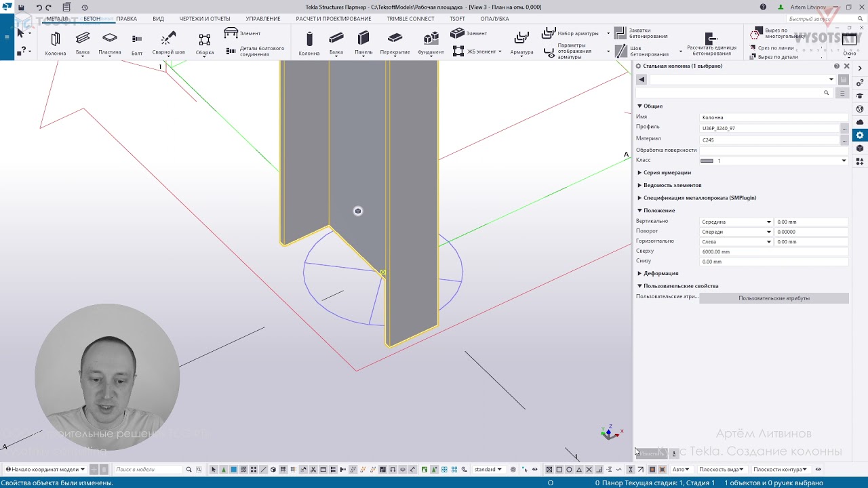This screenshot has height=488, width=868.
Task: Select the Сварной шов weld tool
Action: tap(168, 43)
